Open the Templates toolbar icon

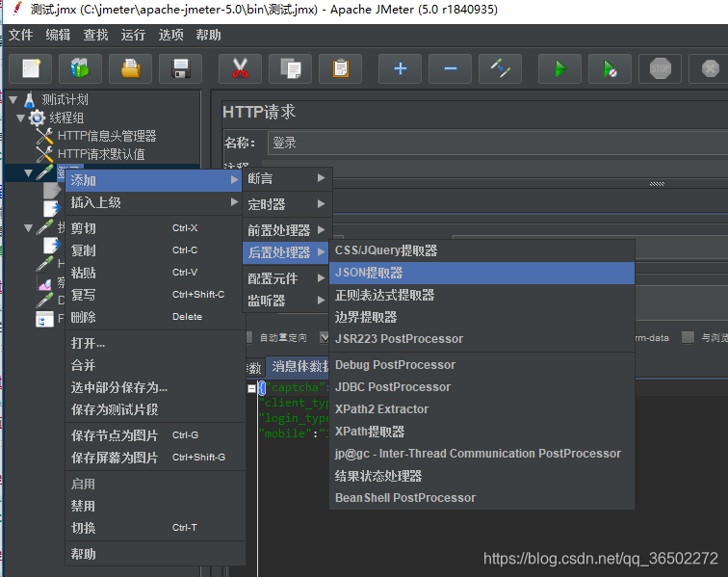(x=80, y=68)
